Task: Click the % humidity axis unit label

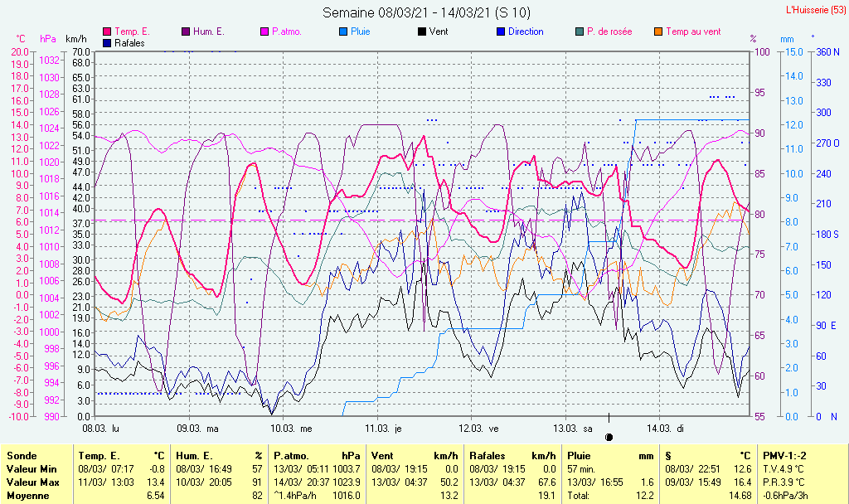Action: pos(753,39)
